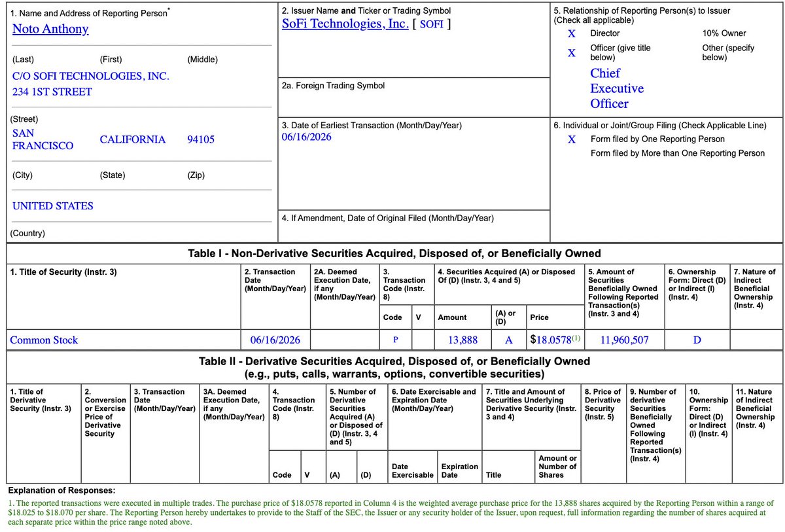The height and width of the screenshot is (532, 785).
Task: Click the Table I - Non-Derivative Securities heading
Action: coord(394,253)
